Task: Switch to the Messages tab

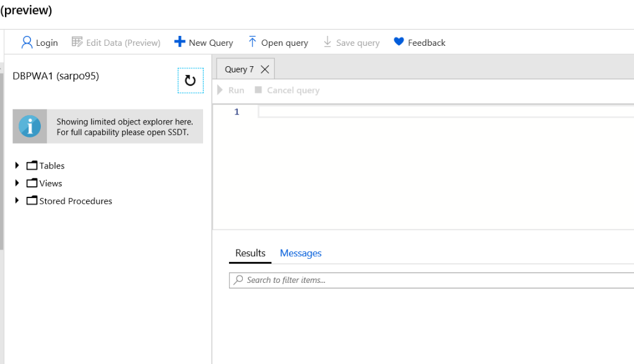Action: (301, 253)
